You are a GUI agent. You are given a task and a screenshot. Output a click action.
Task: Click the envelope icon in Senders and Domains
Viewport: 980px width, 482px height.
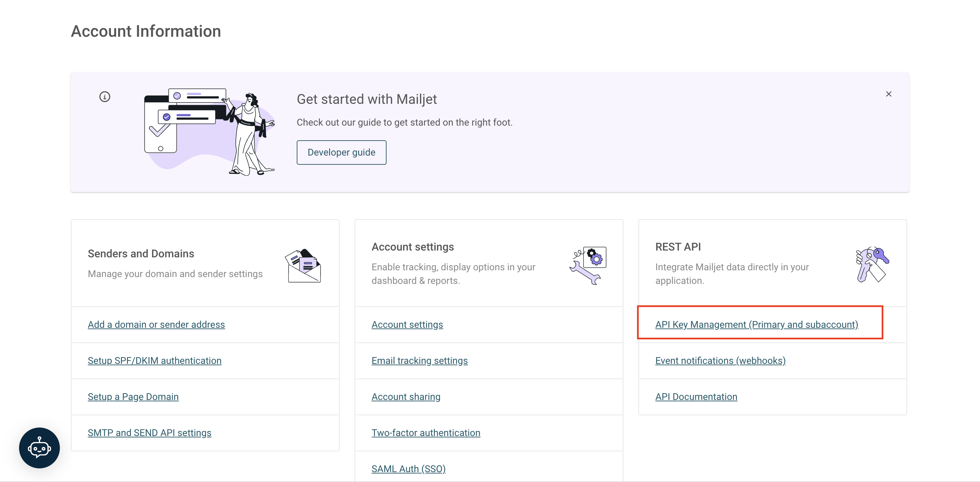303,266
